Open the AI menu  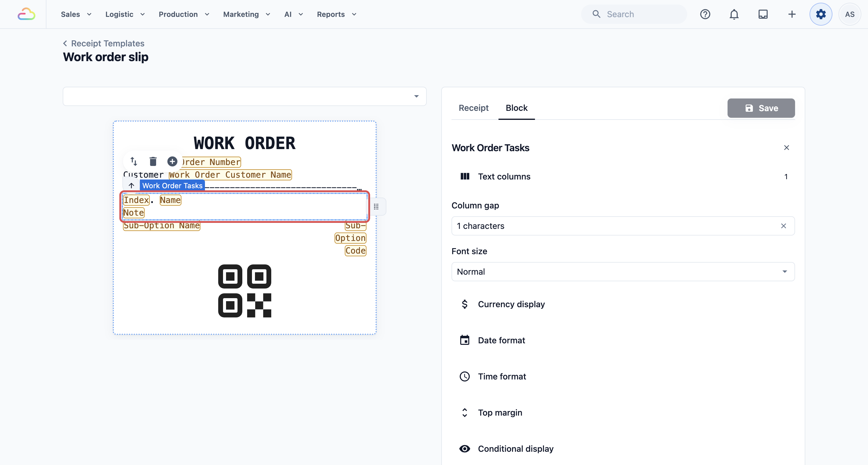tap(294, 14)
